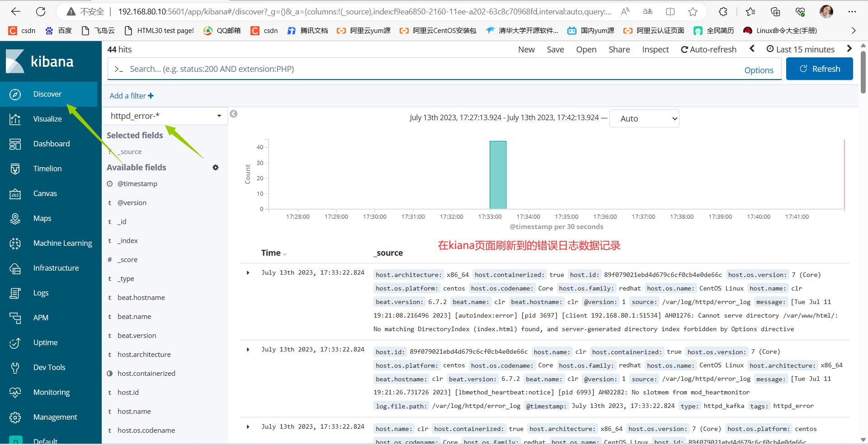Open browser profile avatar

[826, 12]
